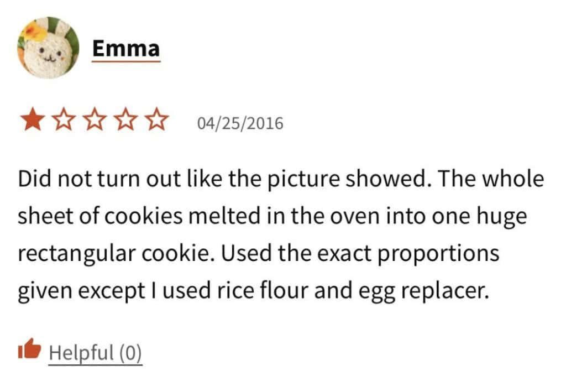Click the thumbs-up icon beside Helpful
Screen dimensions: 566x392
[x=30, y=349]
